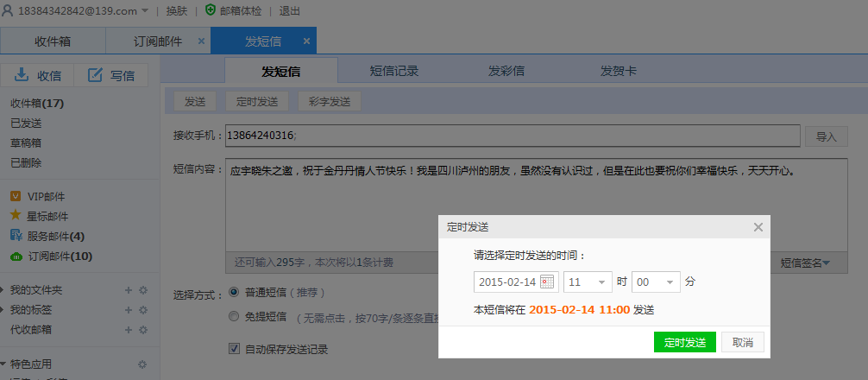Toggle the 自动保存发送记录 checkbox

pyautogui.click(x=234, y=349)
